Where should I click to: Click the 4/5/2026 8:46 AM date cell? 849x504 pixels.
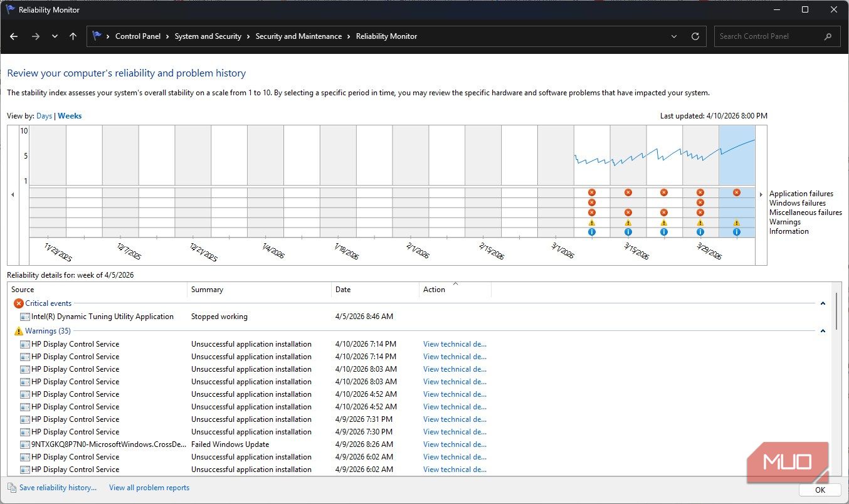tap(364, 317)
